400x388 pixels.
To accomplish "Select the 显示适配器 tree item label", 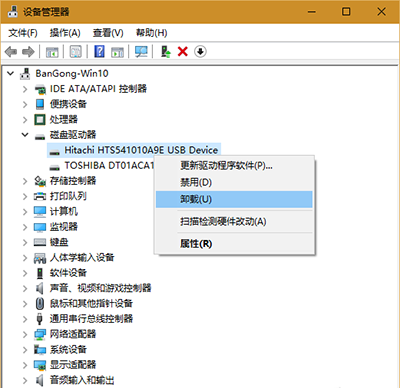I will coord(73,365).
